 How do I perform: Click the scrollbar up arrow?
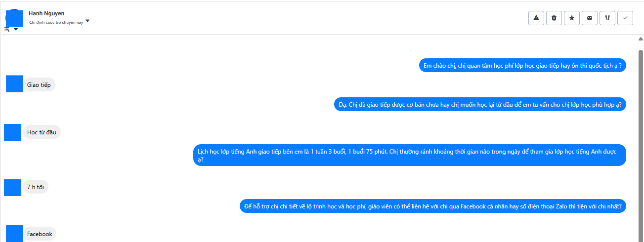click(x=641, y=39)
